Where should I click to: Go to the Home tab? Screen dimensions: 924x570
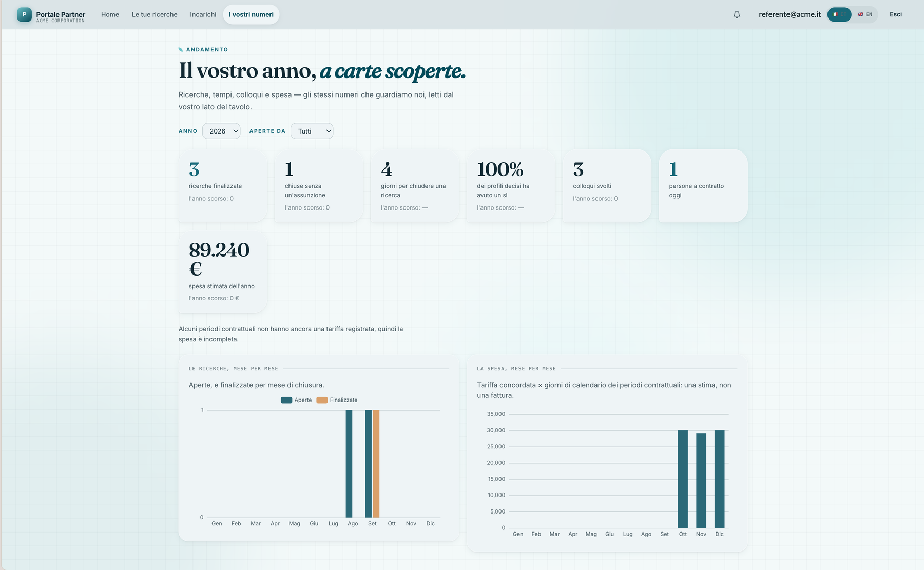[110, 14]
